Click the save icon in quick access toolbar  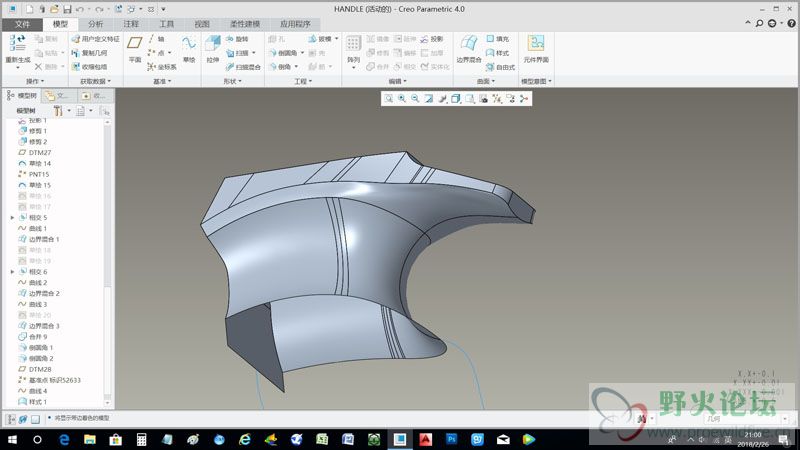(67, 9)
